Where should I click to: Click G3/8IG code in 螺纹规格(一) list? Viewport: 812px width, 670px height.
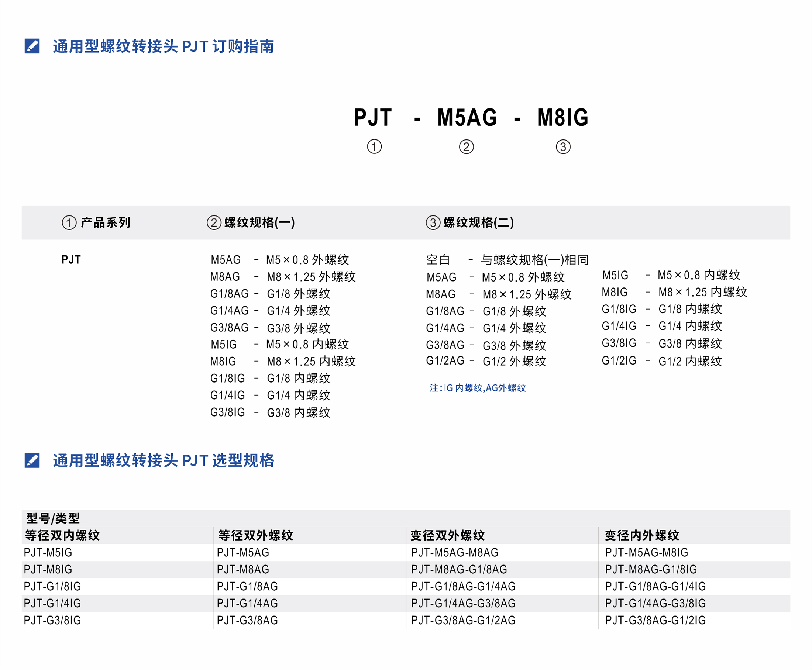227,412
